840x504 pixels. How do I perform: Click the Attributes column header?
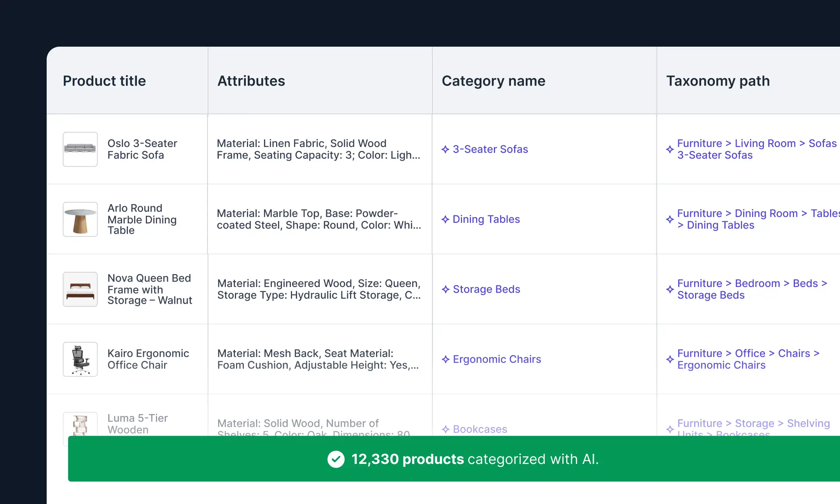point(251,81)
